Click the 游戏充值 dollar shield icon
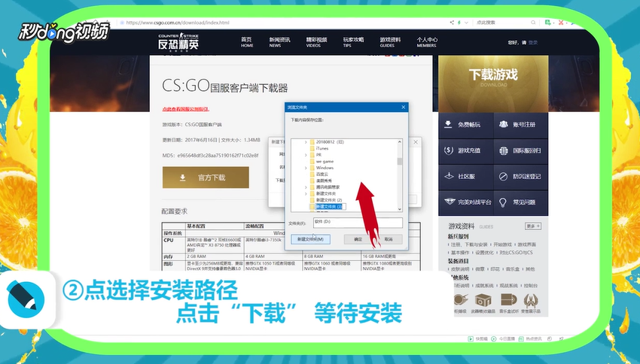Screen dimensions: 640x364 pyautogui.click(x=448, y=150)
